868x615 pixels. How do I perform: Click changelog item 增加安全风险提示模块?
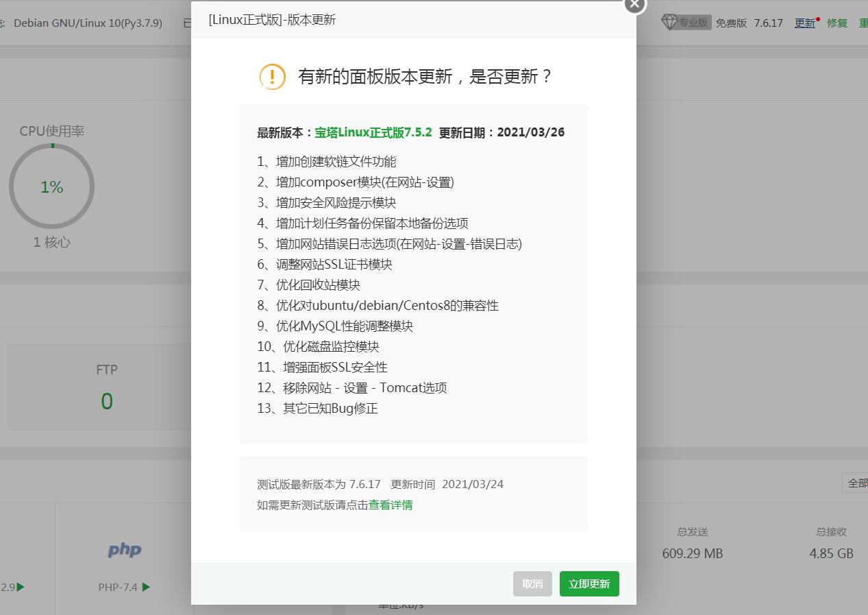pos(327,203)
